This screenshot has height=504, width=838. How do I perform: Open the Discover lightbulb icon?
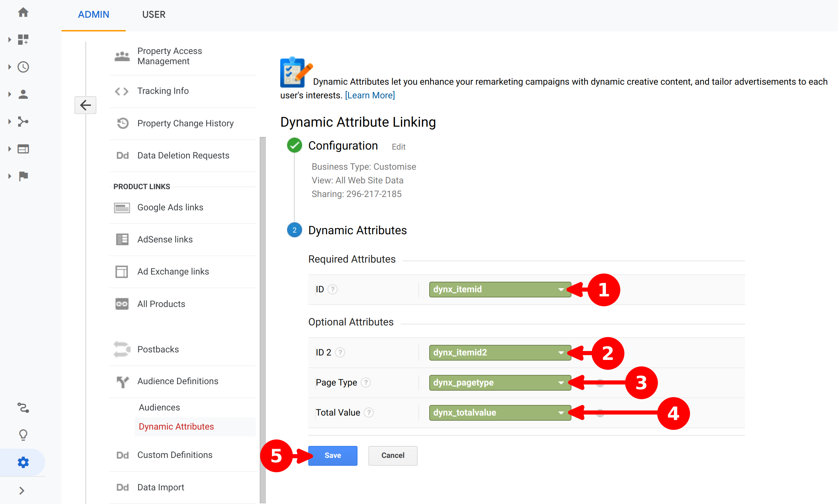click(23, 435)
